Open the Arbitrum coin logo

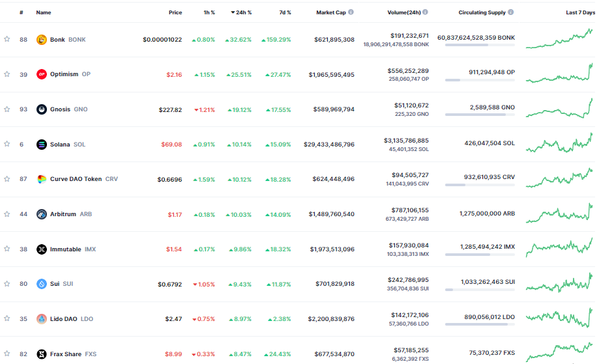tap(41, 214)
